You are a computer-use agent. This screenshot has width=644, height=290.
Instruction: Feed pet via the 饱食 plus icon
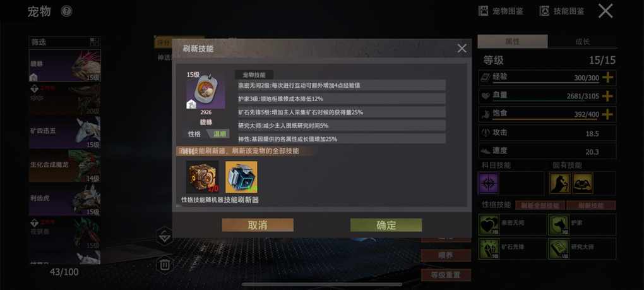tap(607, 114)
